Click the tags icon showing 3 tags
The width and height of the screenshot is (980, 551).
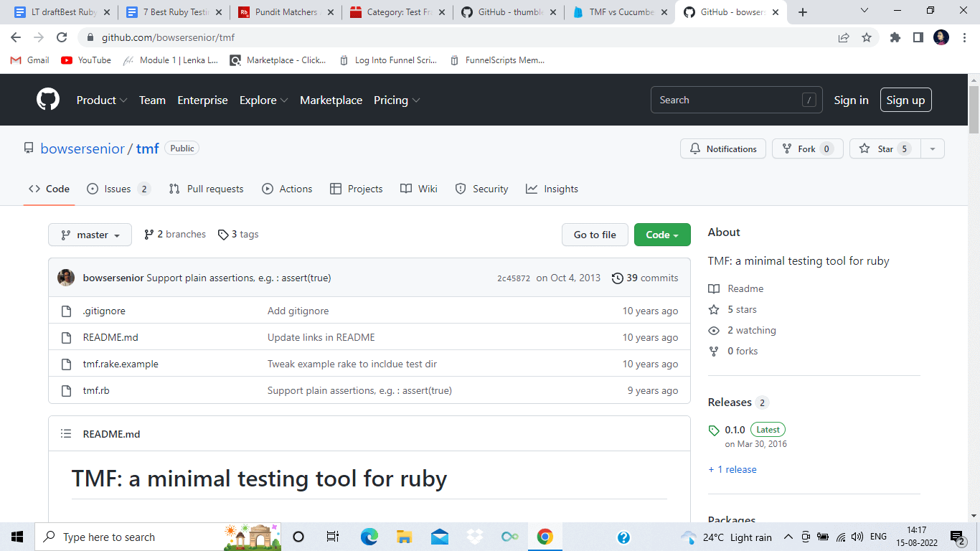[222, 234]
